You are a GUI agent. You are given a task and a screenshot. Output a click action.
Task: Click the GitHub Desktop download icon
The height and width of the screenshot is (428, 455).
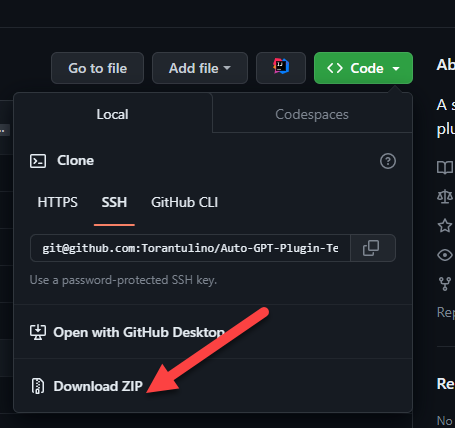[x=38, y=332]
